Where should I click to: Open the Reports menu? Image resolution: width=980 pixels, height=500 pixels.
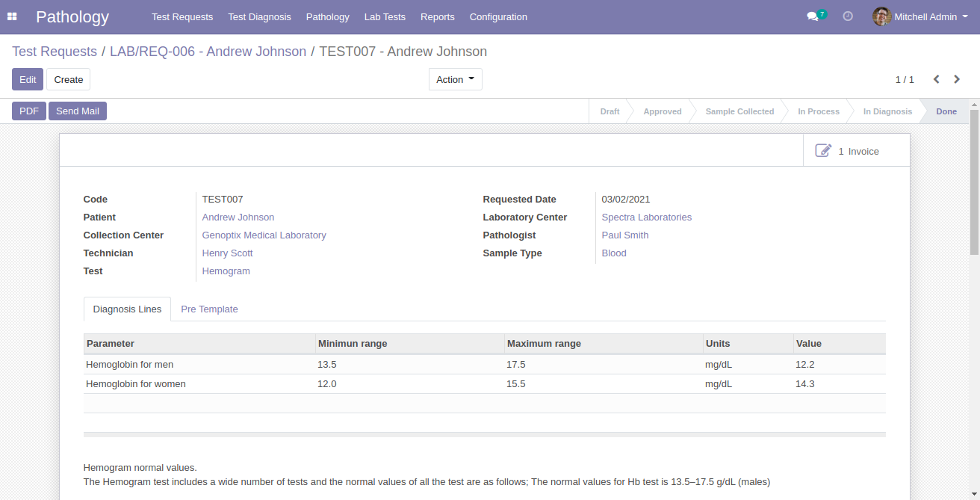tap(437, 16)
